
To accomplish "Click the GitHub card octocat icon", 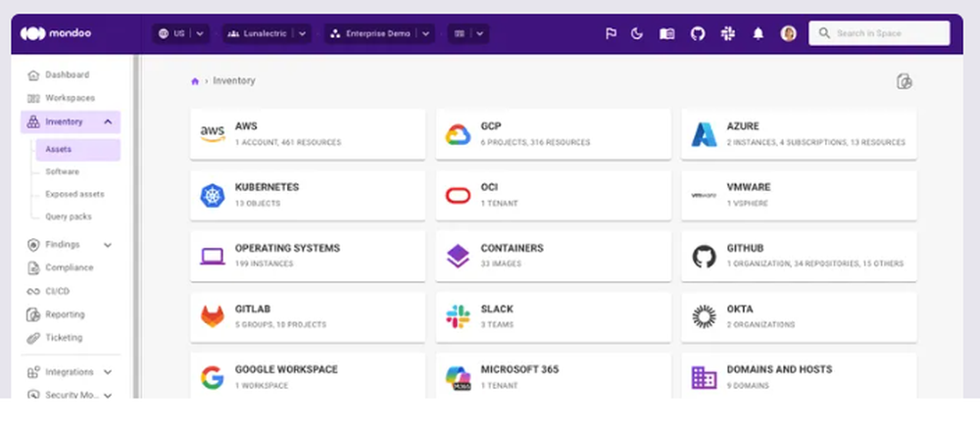I will click(x=704, y=256).
